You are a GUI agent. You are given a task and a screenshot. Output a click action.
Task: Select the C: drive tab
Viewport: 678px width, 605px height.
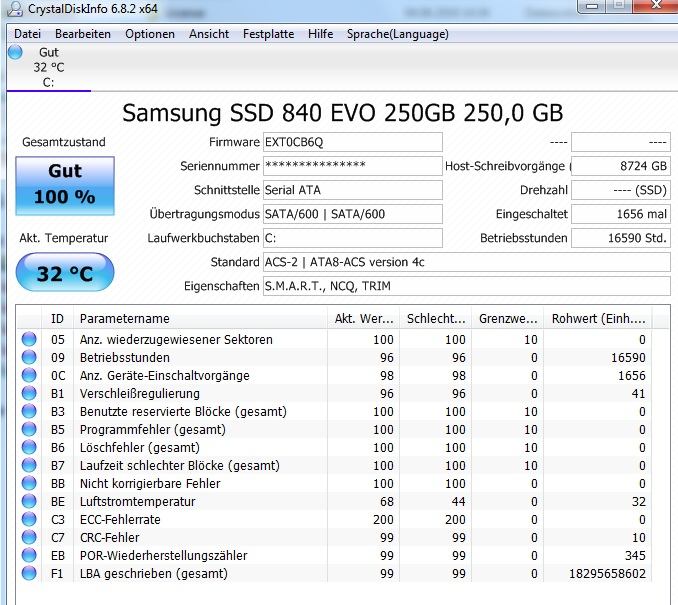48,67
